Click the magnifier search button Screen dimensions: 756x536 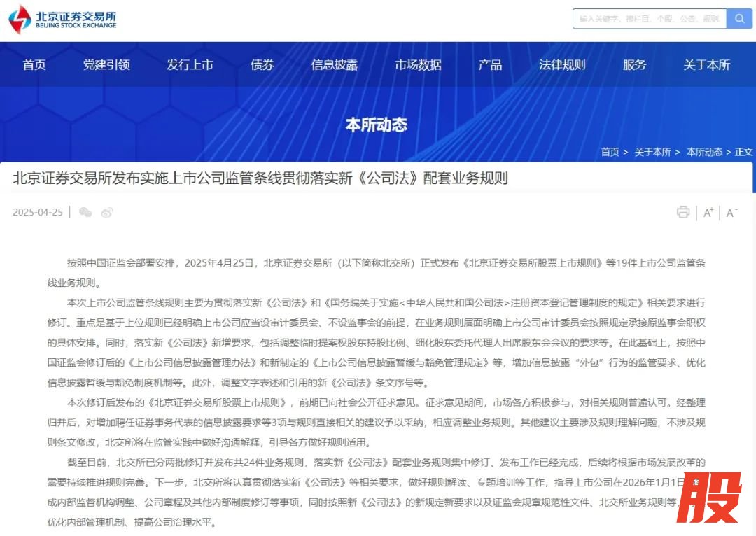739,19
